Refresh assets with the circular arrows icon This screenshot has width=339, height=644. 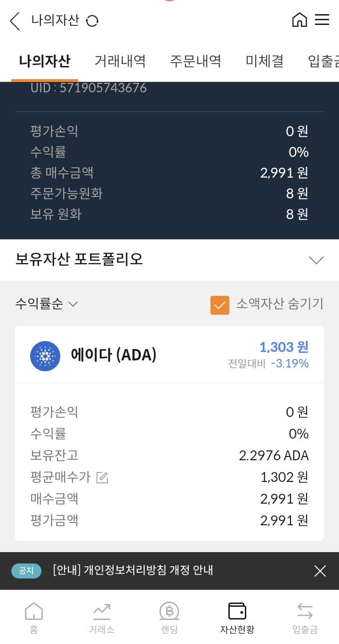(x=92, y=21)
